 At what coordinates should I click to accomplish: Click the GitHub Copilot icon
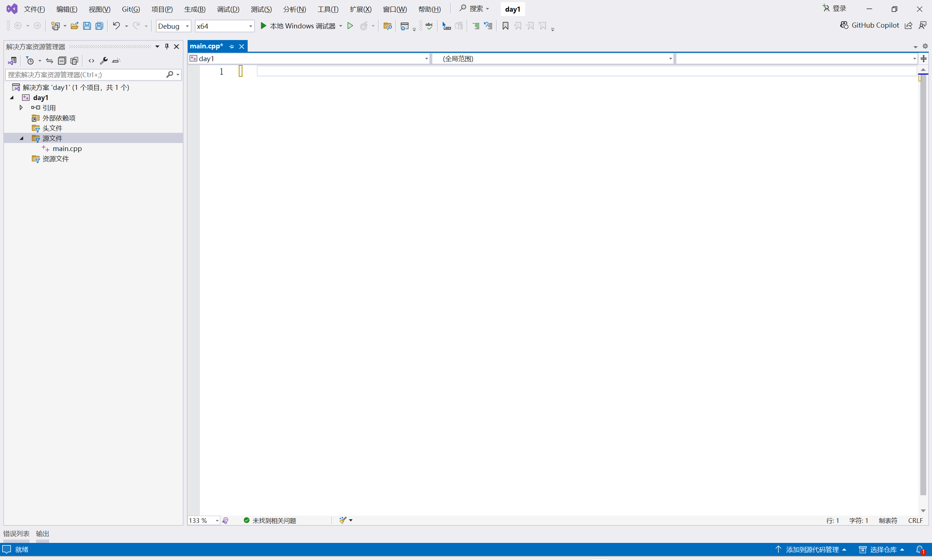pos(844,25)
